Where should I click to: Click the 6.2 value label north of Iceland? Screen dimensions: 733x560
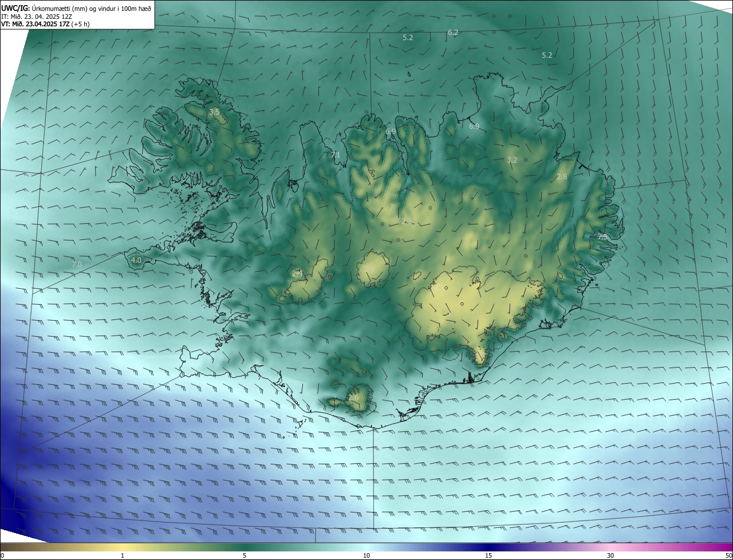pos(453,33)
